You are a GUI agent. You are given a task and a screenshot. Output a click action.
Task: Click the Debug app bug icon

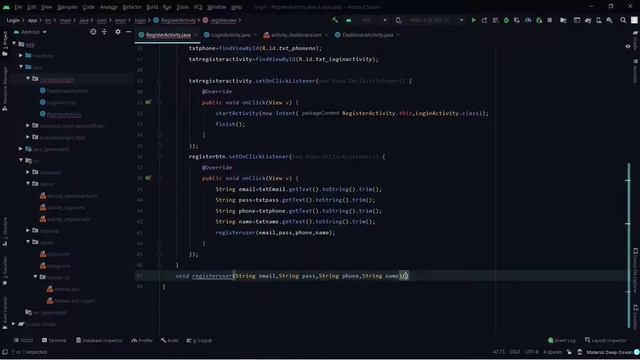(506, 20)
